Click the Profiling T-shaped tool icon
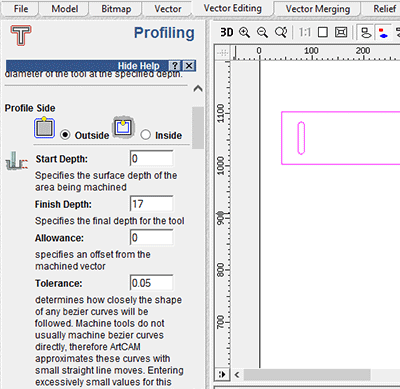 point(21,35)
